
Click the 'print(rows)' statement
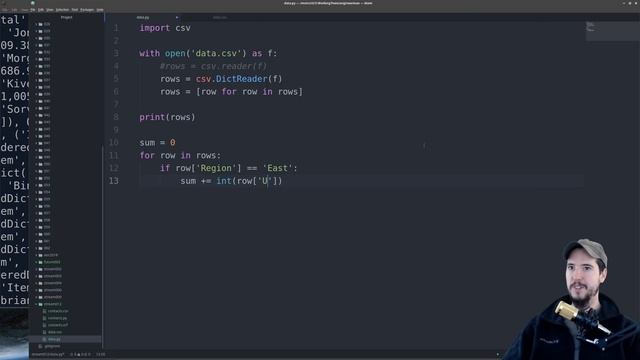pos(167,117)
